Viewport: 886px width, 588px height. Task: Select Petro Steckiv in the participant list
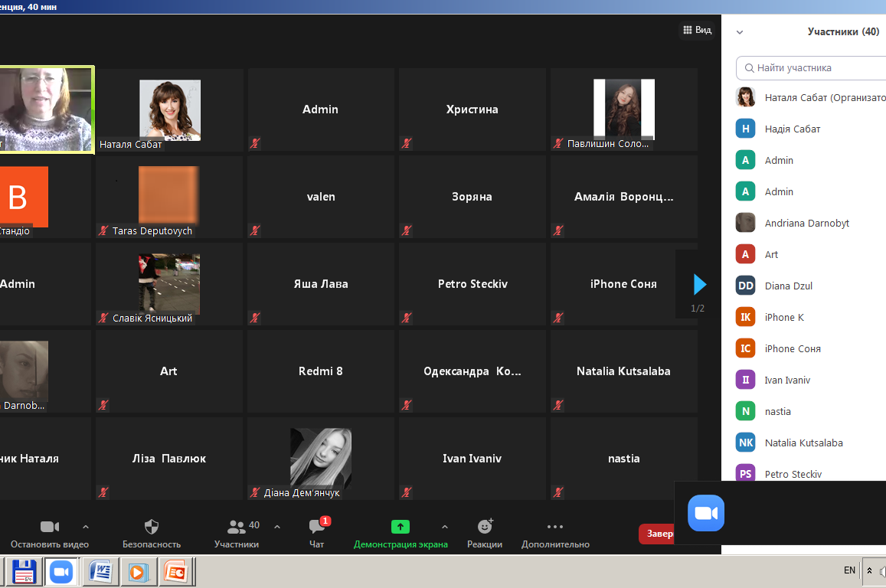tap(793, 474)
